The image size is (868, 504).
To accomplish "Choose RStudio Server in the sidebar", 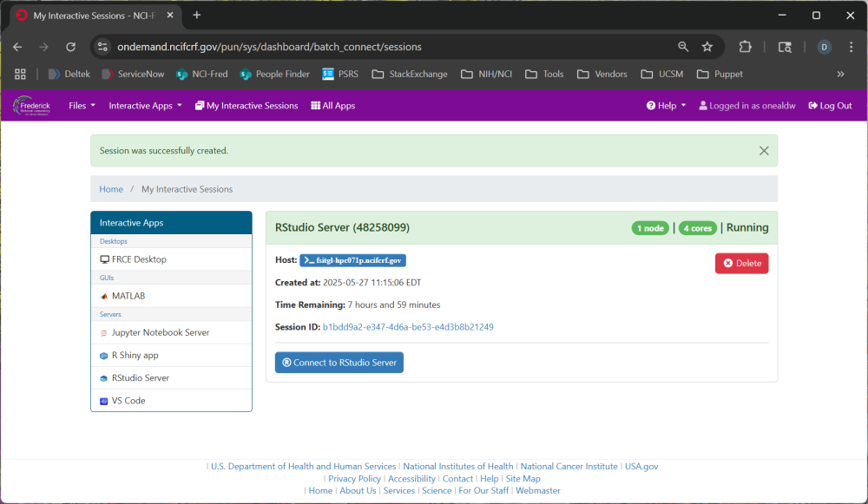I will click(x=140, y=378).
